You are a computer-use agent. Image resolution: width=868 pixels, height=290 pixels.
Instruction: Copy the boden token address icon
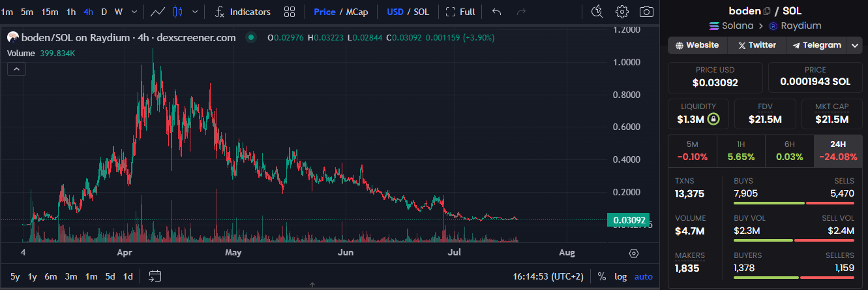[x=767, y=10]
